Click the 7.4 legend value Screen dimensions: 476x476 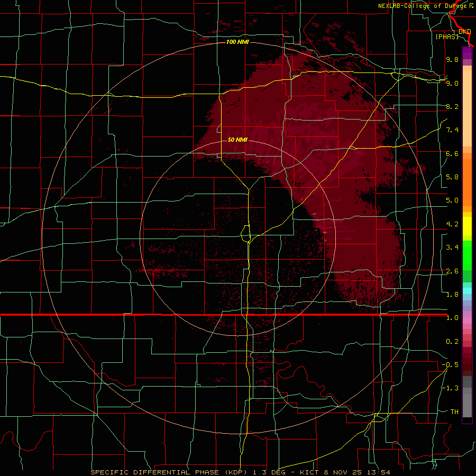tap(452, 130)
